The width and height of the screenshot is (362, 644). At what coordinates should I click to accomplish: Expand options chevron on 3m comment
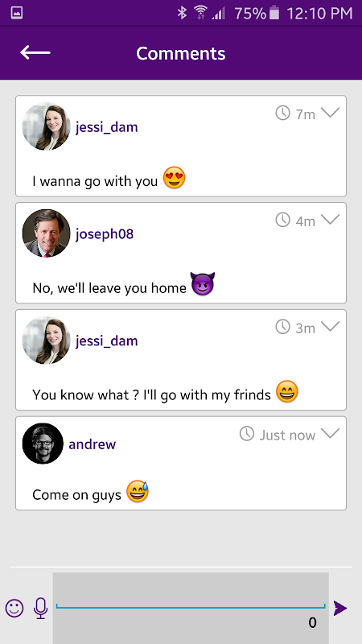point(331,326)
